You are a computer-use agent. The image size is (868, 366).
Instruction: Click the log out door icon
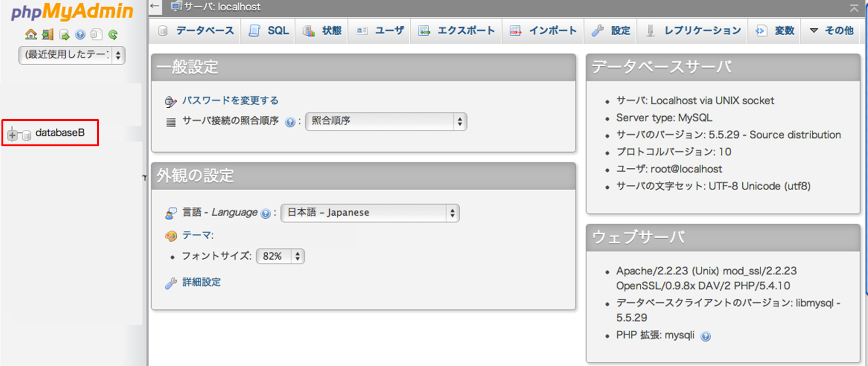(48, 34)
